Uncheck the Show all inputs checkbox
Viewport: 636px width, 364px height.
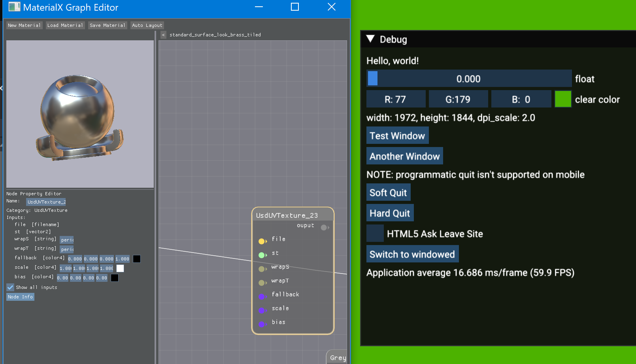click(10, 287)
